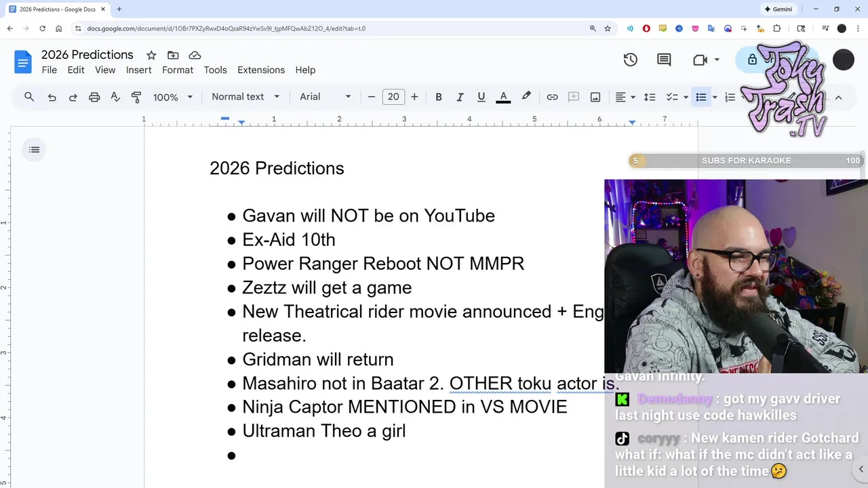Insert an image
The height and width of the screenshot is (488, 868).
(x=595, y=97)
